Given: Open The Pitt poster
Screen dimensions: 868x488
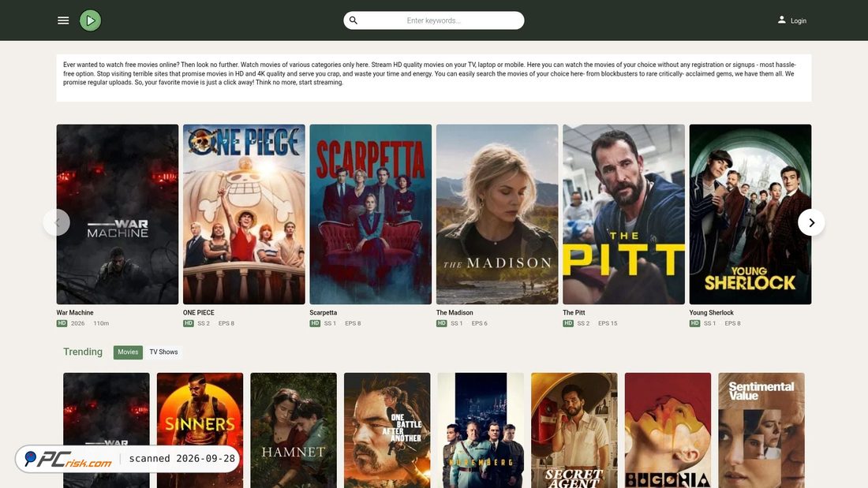Looking at the screenshot, I should [x=624, y=214].
